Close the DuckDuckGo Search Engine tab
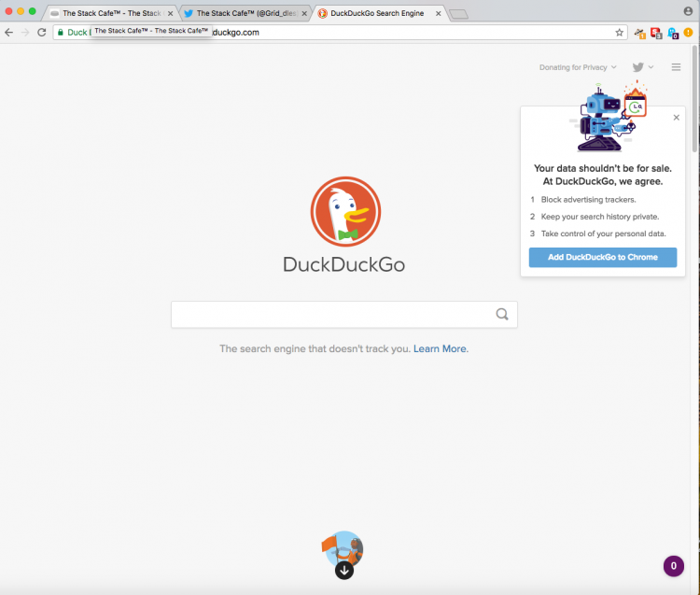This screenshot has height=595, width=700. 438,13
